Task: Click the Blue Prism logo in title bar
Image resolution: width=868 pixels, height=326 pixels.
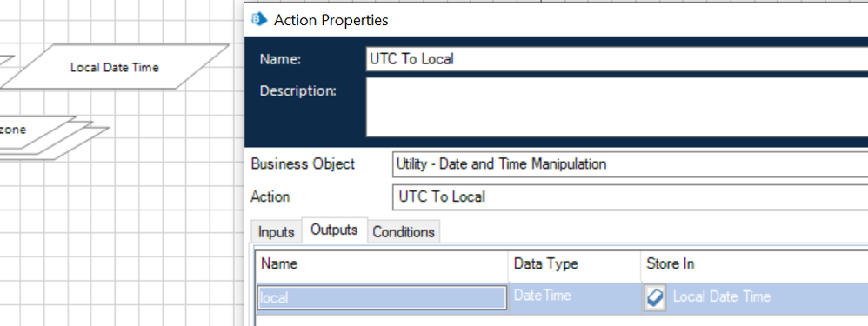Action: coord(260,19)
